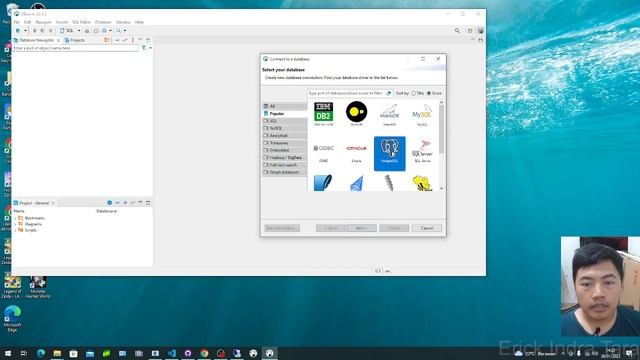Select Sort by Score radio button
Screen dimensions: 640x360
[429, 93]
